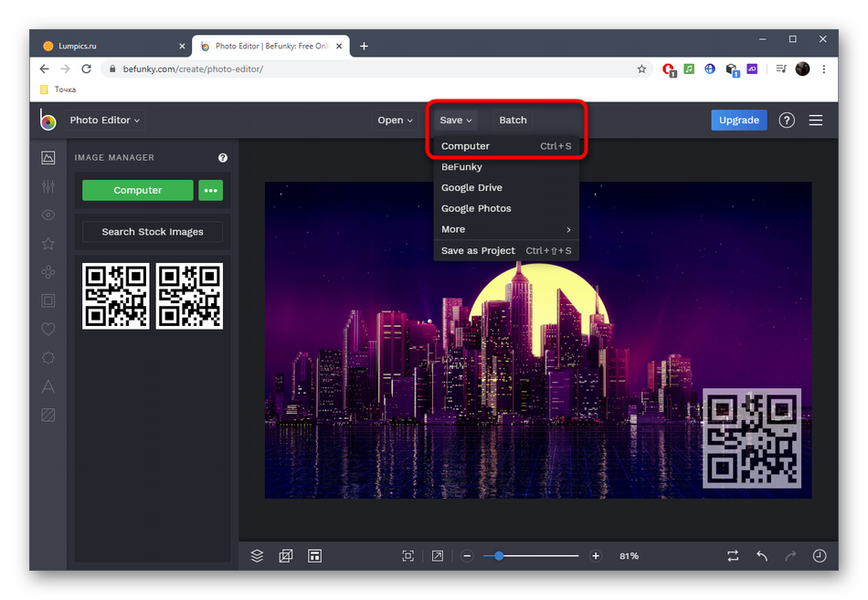Click the Layers icon in bottom toolbar

(257, 555)
